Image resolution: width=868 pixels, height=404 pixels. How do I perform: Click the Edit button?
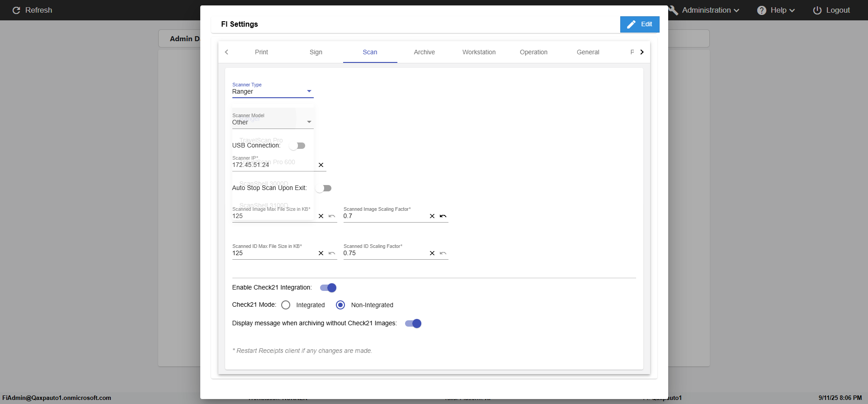640,24
